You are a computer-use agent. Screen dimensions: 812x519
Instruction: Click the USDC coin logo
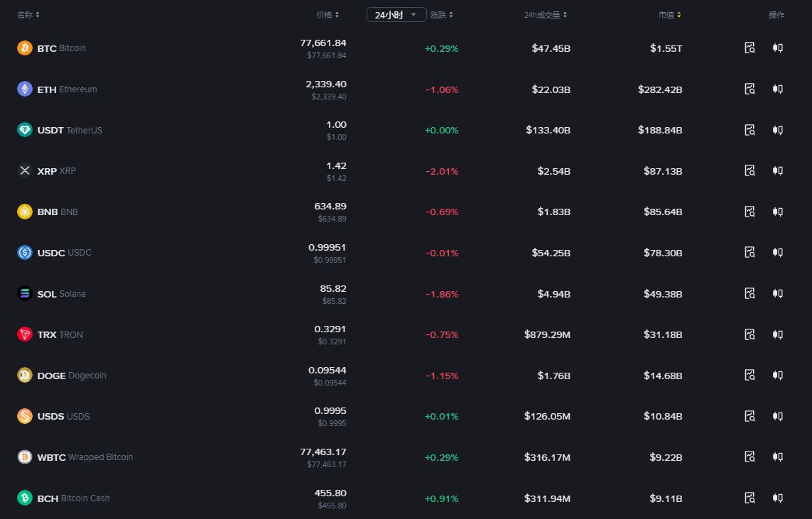click(24, 253)
